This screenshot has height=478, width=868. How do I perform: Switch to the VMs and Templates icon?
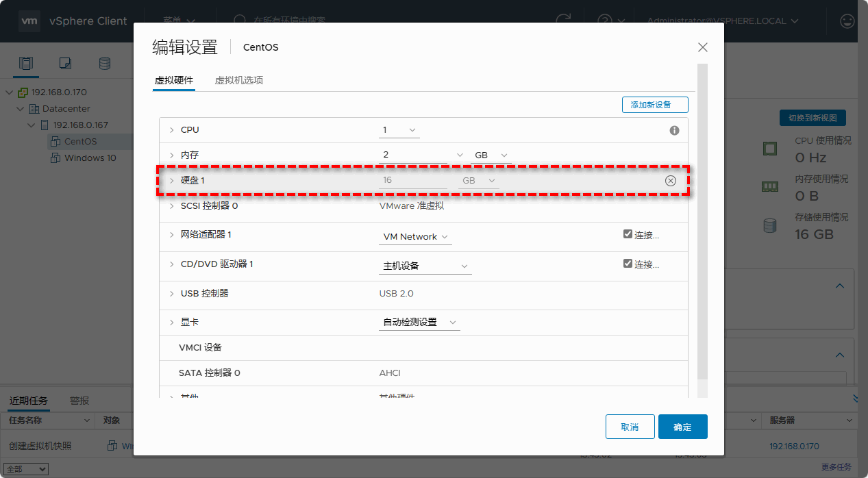[x=65, y=64]
